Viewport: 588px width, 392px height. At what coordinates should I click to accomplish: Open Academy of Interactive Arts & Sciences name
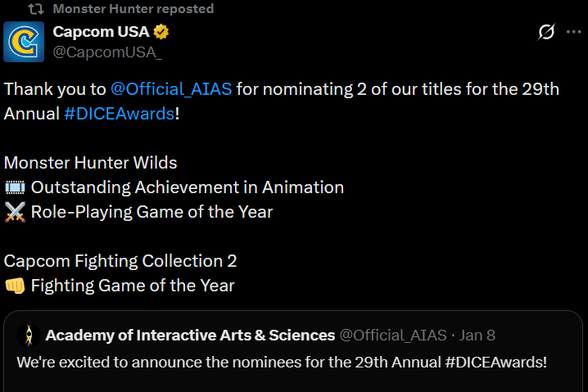tap(190, 336)
